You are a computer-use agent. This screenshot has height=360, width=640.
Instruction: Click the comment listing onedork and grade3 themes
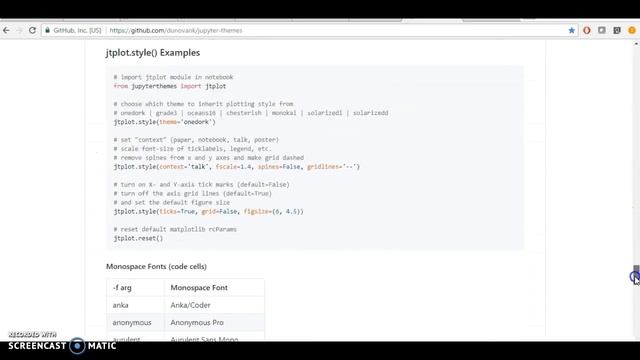(251, 113)
